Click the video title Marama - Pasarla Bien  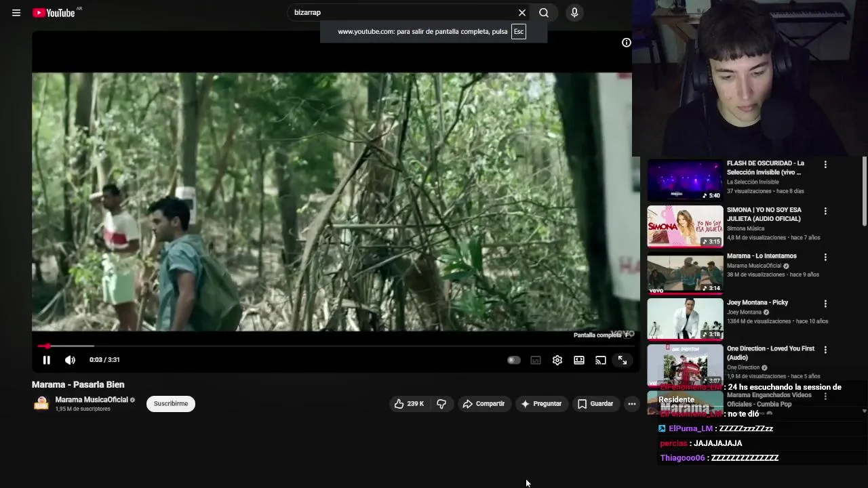[78, 384]
